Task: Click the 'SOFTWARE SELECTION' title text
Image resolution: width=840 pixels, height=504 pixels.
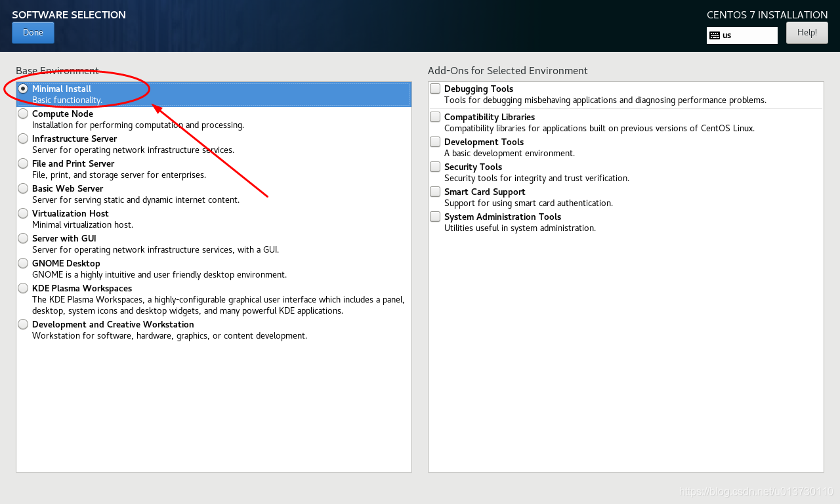Action: 69,14
